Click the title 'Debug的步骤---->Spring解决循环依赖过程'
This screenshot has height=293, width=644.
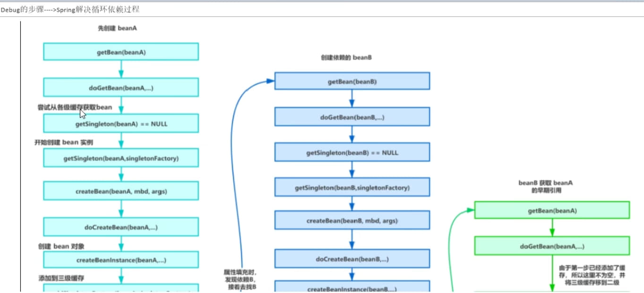point(70,9)
